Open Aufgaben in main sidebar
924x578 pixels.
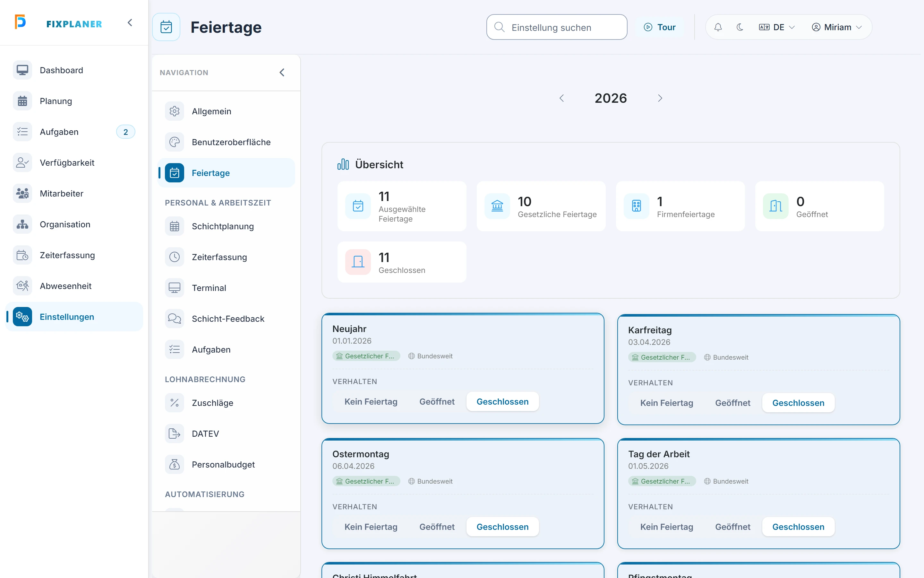[74, 132]
